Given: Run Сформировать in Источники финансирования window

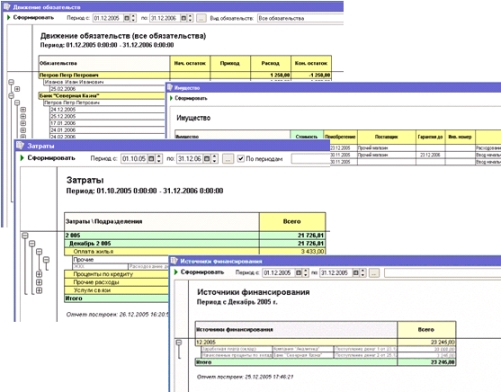Looking at the screenshot, I should click(199, 272).
